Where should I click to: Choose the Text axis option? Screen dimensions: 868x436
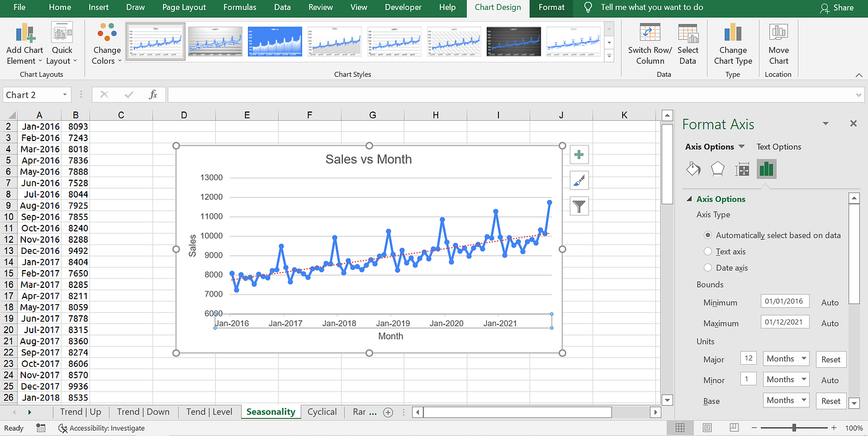707,251
